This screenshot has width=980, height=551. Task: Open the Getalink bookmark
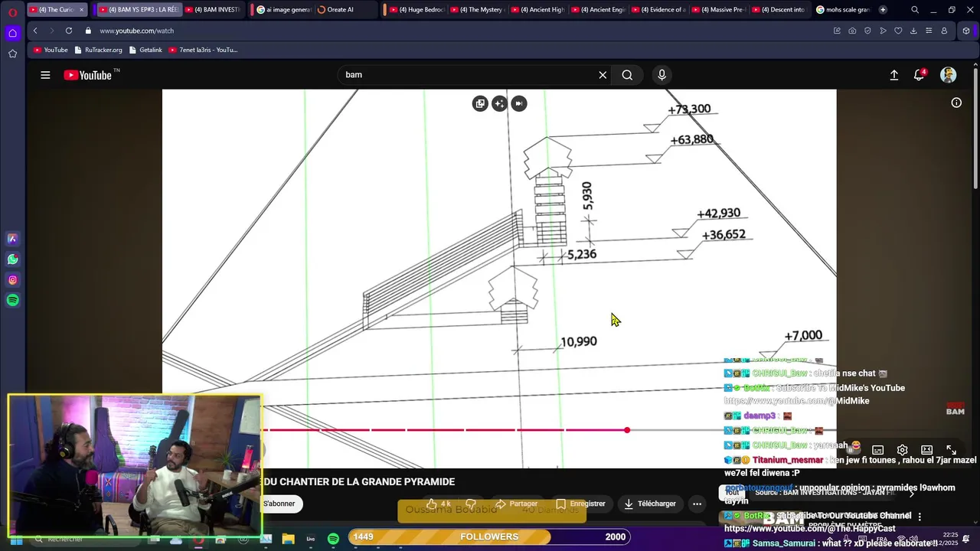(x=145, y=50)
